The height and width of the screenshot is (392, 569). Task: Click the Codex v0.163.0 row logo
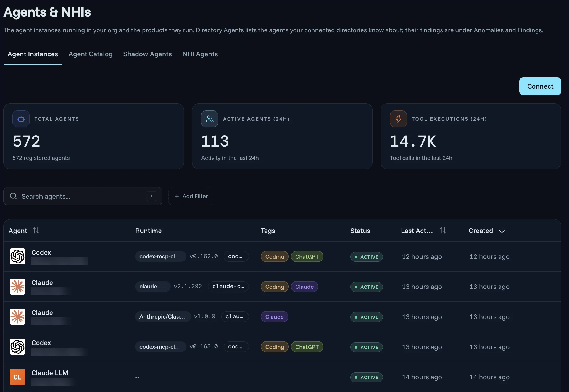(17, 347)
